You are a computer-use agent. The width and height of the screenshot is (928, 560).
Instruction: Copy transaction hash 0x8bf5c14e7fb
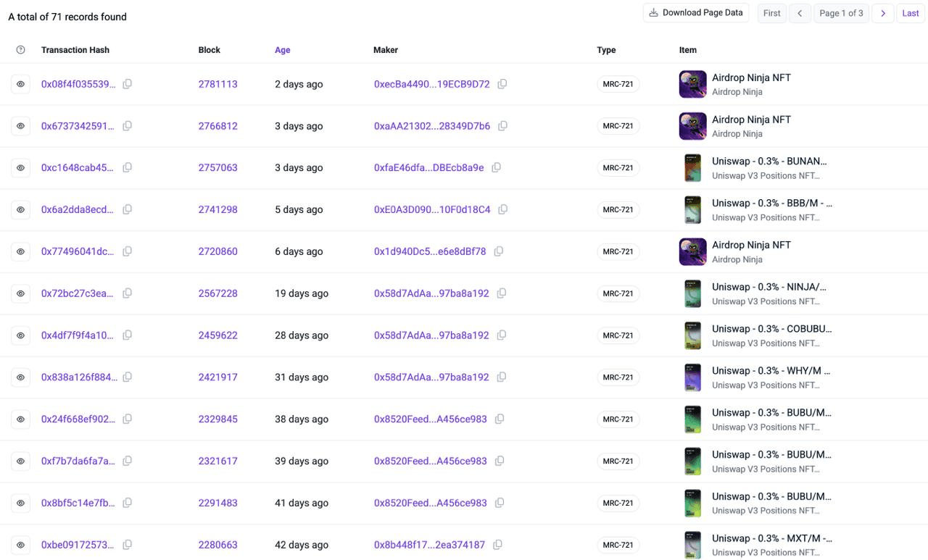(128, 503)
